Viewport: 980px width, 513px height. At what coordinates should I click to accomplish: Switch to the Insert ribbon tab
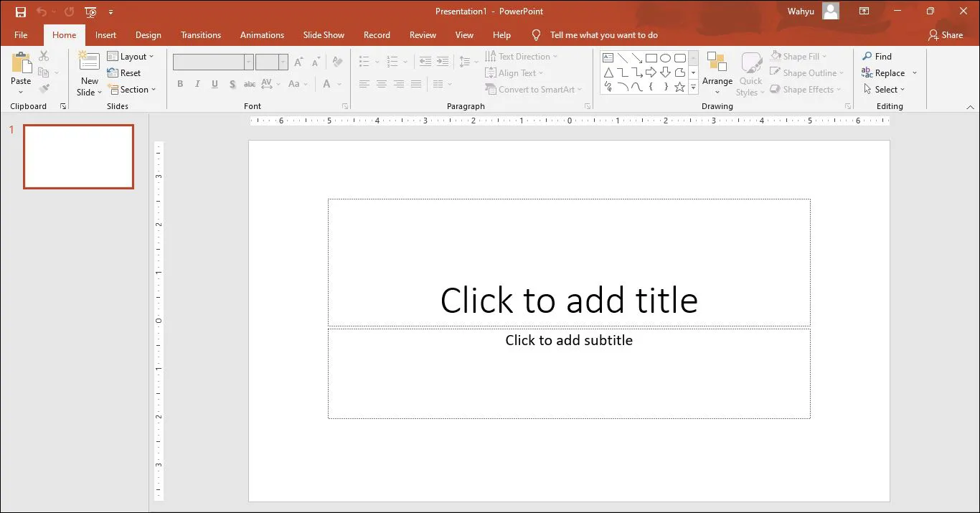point(105,34)
